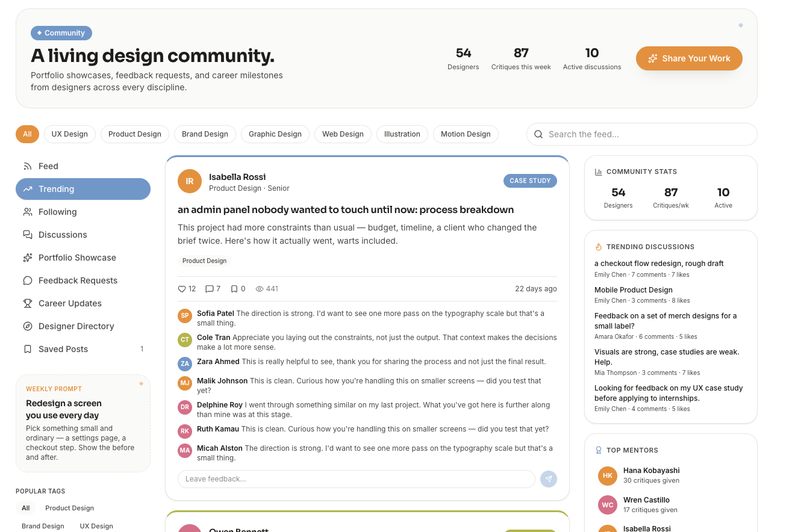Screen dimensions: 795x532
Task: Select the All filter chip
Action: pos(27,134)
